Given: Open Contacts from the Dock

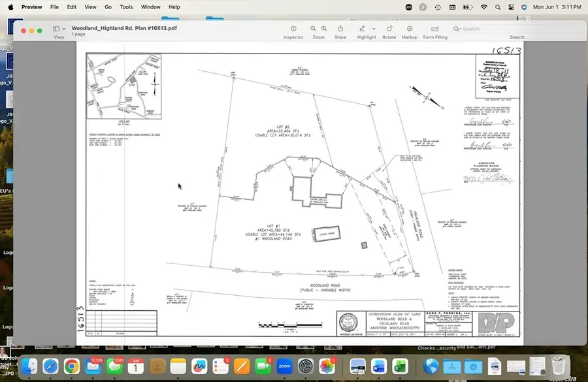Looking at the screenshot, I should [157, 366].
